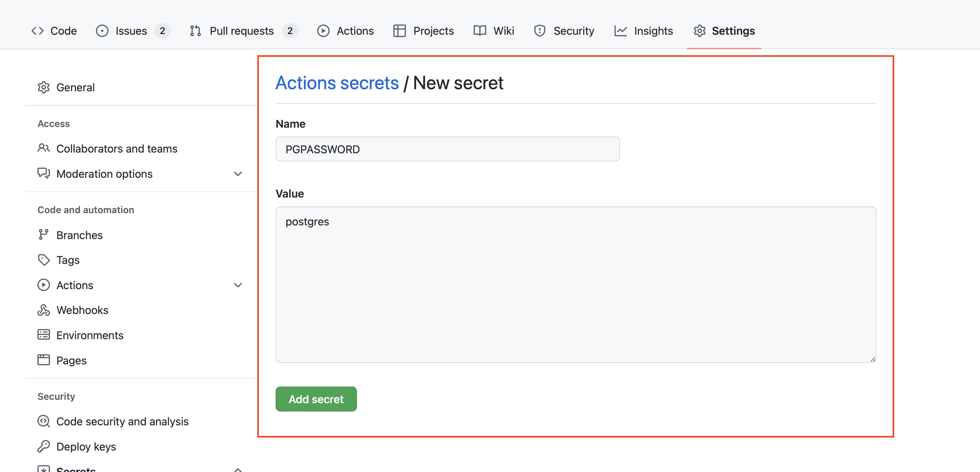Screen dimensions: 980x472
Task: Collapse the Secrets section chevron
Action: [x=238, y=470]
